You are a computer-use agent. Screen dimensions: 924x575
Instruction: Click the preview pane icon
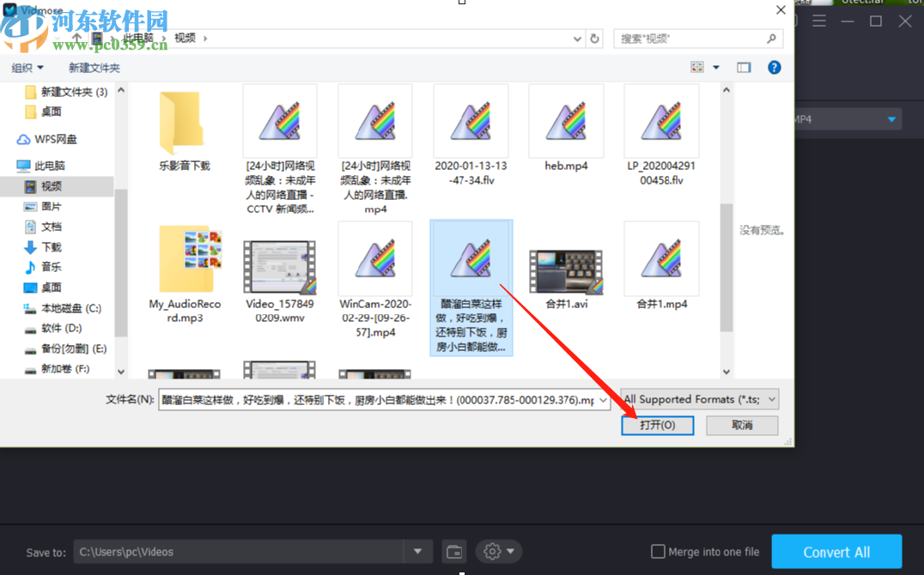point(744,66)
